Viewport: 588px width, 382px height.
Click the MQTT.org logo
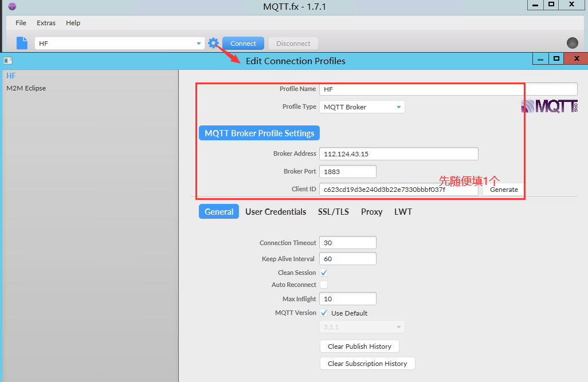(x=550, y=107)
